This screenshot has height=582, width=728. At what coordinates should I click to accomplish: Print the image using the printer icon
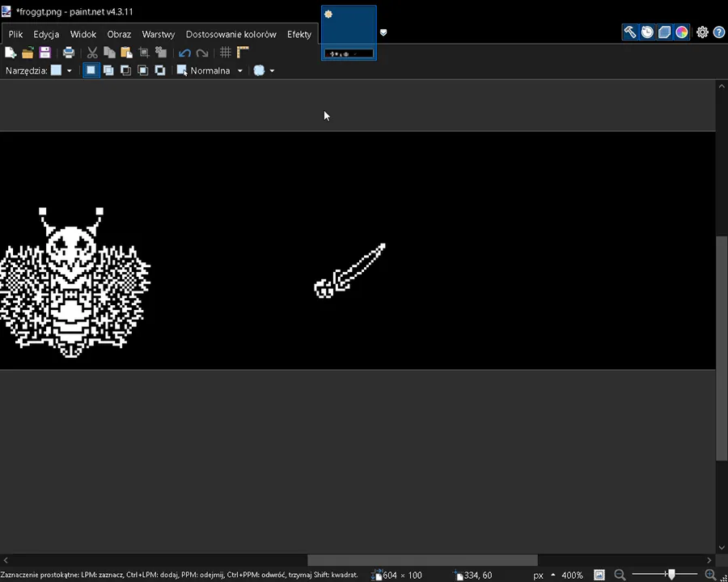[x=69, y=53]
